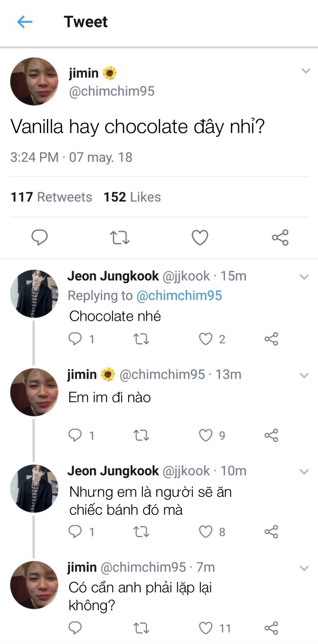The height and width of the screenshot is (644, 318).
Task: View the 152 Likes list
Action: pos(132,197)
